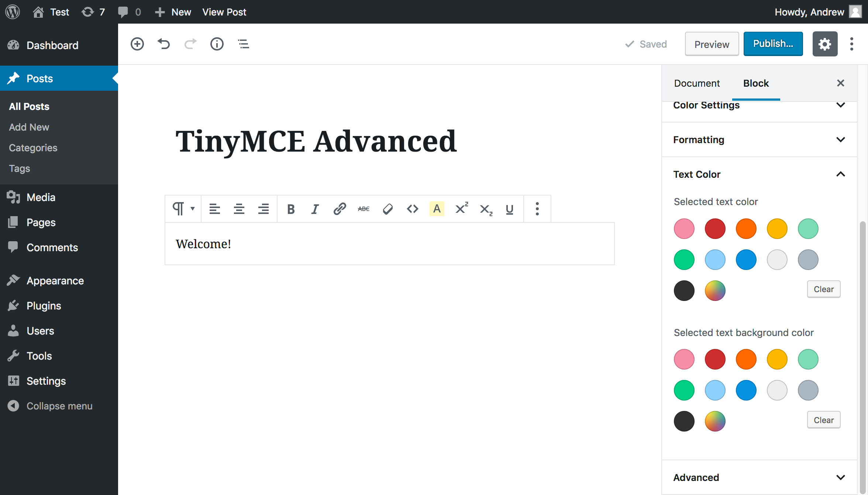Open the paragraph block type dropdown
868x495 pixels.
point(183,209)
